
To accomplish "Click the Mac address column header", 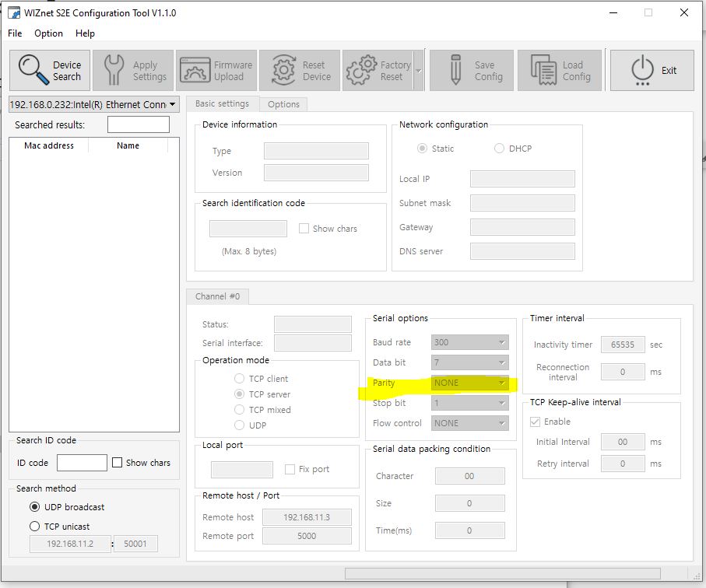I will (49, 145).
